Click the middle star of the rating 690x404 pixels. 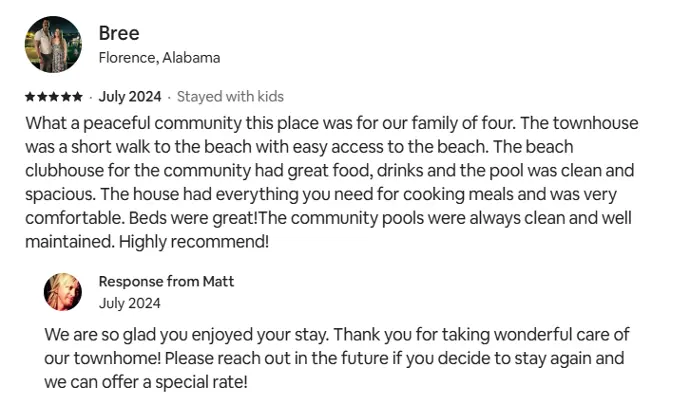[x=54, y=96]
